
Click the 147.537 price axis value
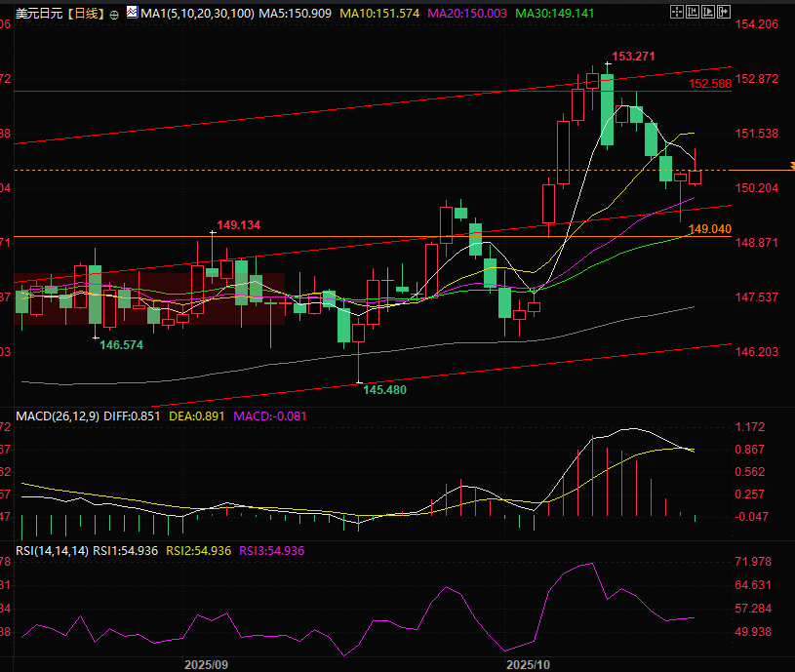tap(756, 297)
